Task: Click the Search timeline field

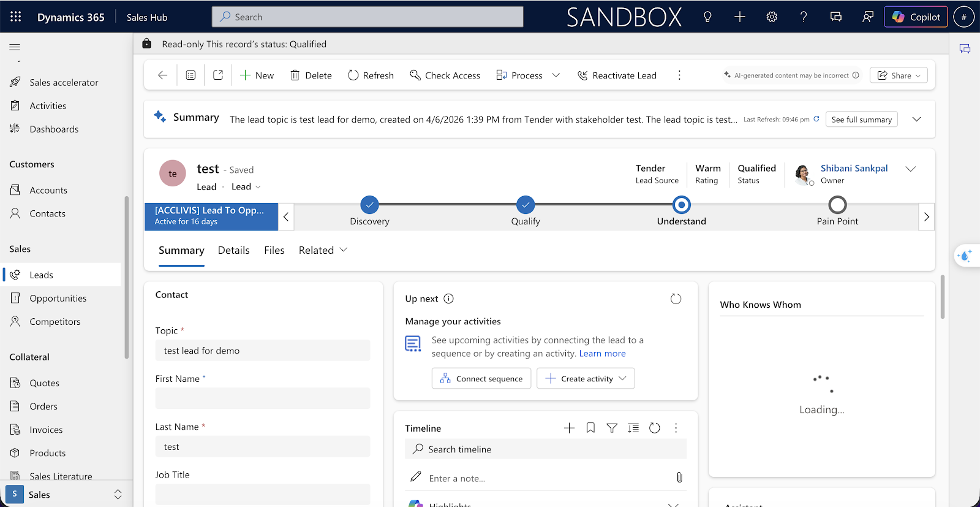Action: [x=546, y=449]
